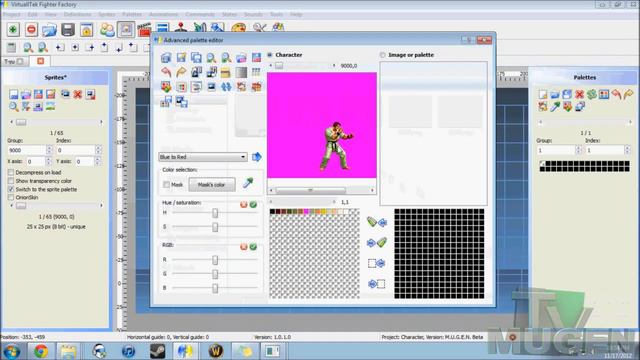The width and height of the screenshot is (640, 360).
Task: Click the black palette grid in palette editor
Action: click(439, 253)
